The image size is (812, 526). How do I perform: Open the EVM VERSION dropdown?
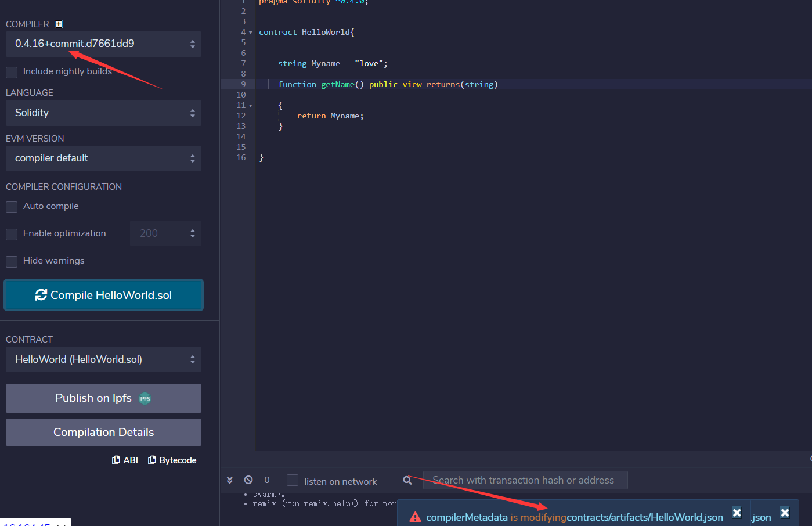(x=103, y=158)
